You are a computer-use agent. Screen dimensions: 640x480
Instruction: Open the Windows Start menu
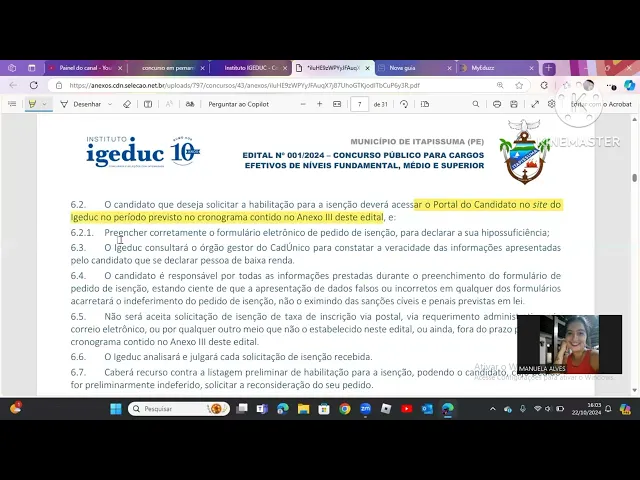coord(116,409)
